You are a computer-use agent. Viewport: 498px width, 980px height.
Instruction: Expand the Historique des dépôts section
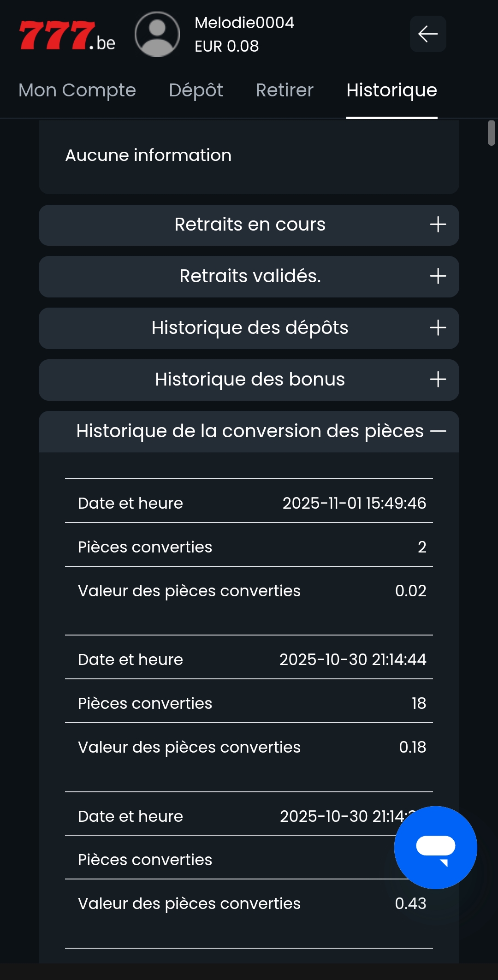[249, 328]
